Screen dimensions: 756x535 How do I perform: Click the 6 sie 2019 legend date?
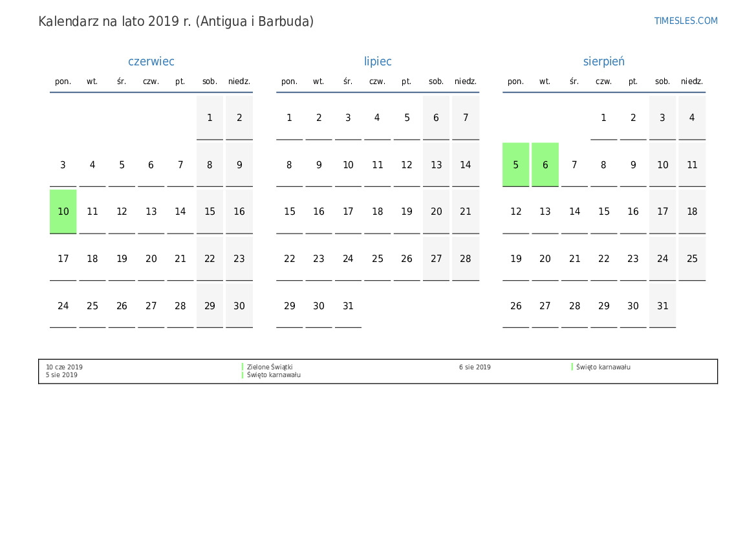475,367
